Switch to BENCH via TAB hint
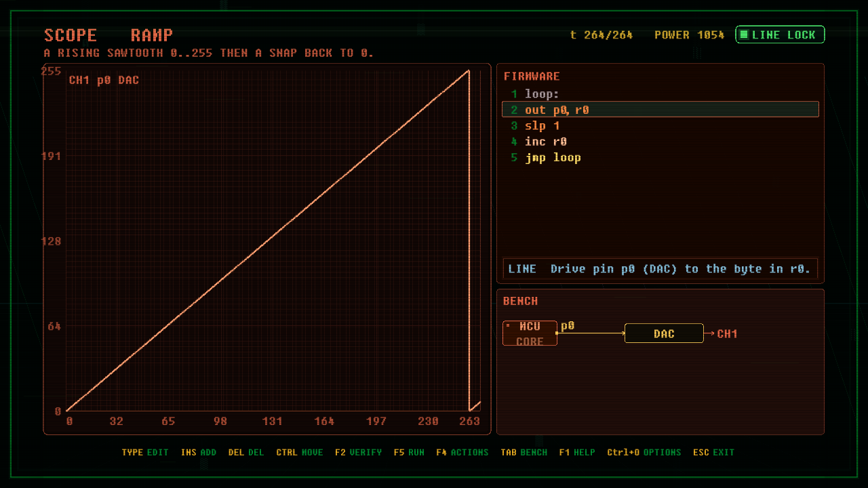Image resolution: width=868 pixels, height=488 pixels. click(524, 452)
